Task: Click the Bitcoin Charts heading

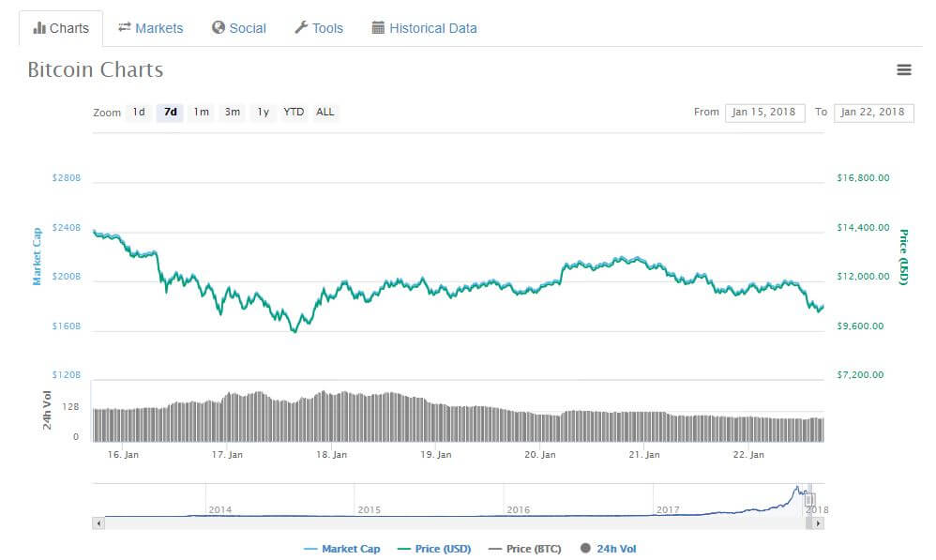Action: [96, 69]
